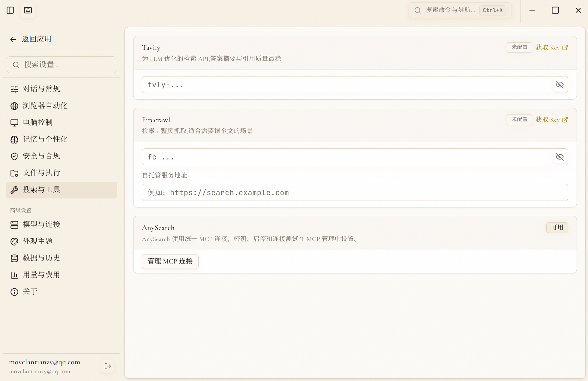Click the AnySearch card title
Screen dimensions: 588x381
(158, 228)
